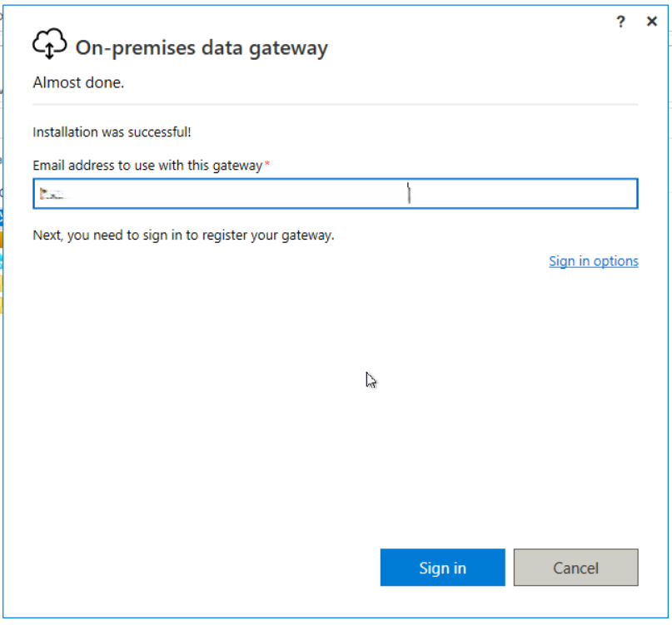
Task: Click the Almost done subtitle text
Action: 78,82
